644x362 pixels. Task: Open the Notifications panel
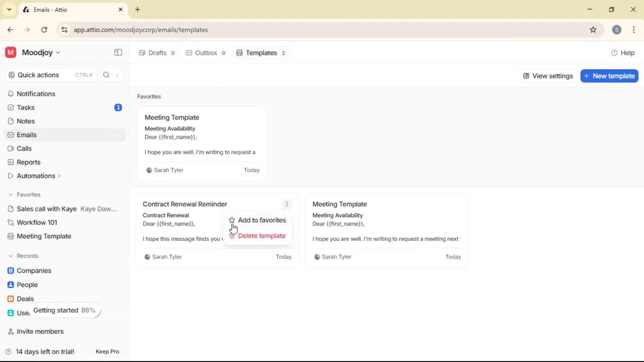click(x=36, y=94)
